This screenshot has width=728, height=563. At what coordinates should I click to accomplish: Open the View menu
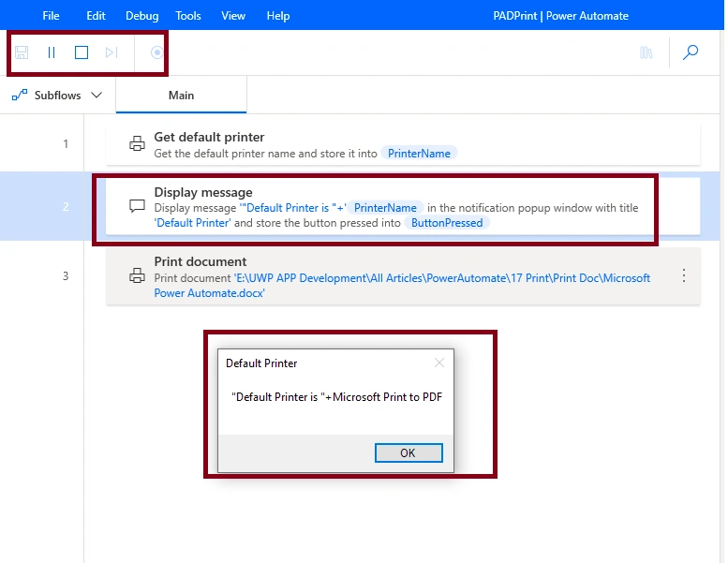[233, 16]
